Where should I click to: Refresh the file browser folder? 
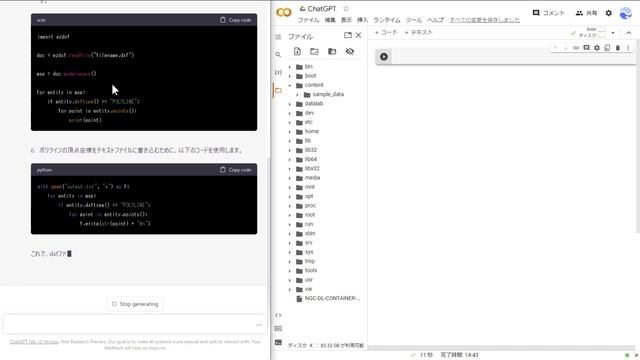[x=314, y=51]
